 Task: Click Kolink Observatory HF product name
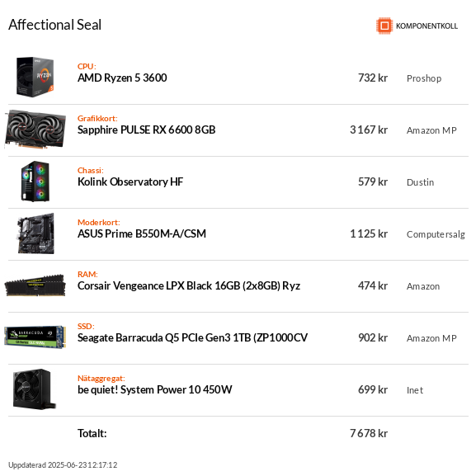click(x=130, y=181)
